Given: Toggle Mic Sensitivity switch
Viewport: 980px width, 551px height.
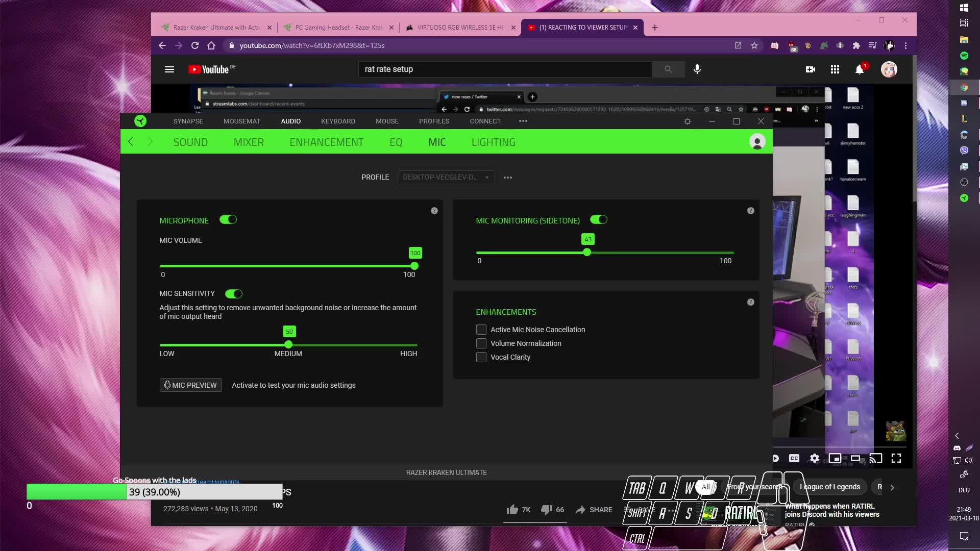Looking at the screenshot, I should tap(234, 294).
